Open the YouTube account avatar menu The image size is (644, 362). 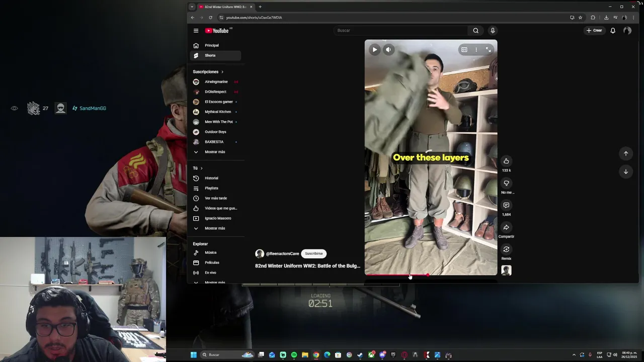pos(627,31)
